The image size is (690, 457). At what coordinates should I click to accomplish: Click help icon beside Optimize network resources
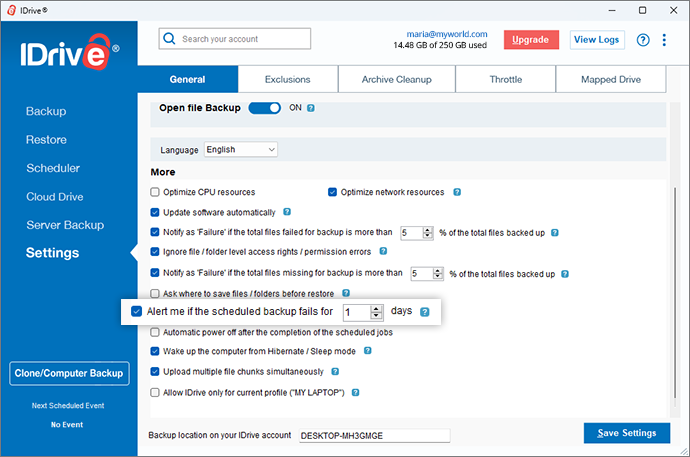coord(457,192)
